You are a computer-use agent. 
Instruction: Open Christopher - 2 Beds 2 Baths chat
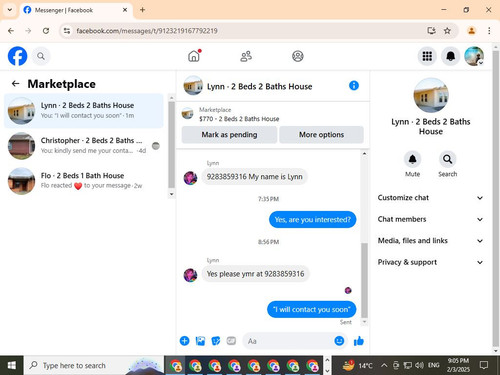(x=84, y=146)
